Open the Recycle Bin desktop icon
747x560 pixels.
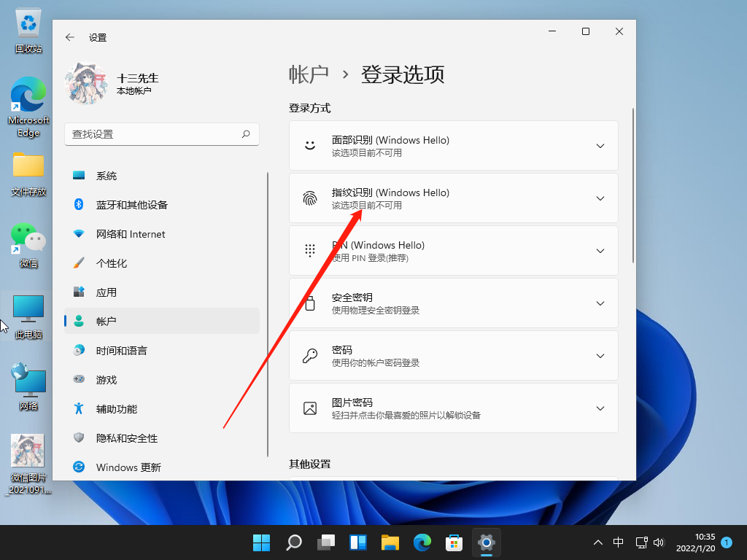(x=28, y=24)
